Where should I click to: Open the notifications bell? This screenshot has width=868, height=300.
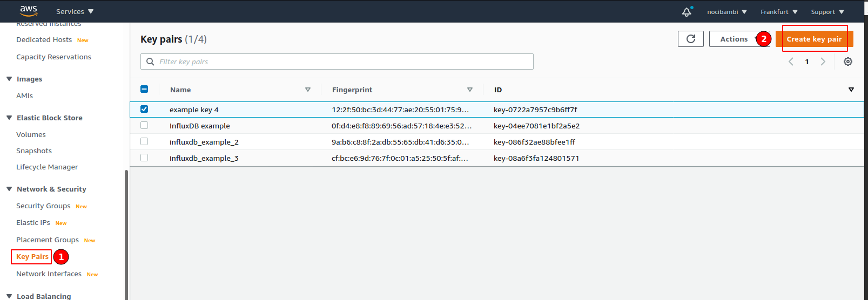coord(687,12)
